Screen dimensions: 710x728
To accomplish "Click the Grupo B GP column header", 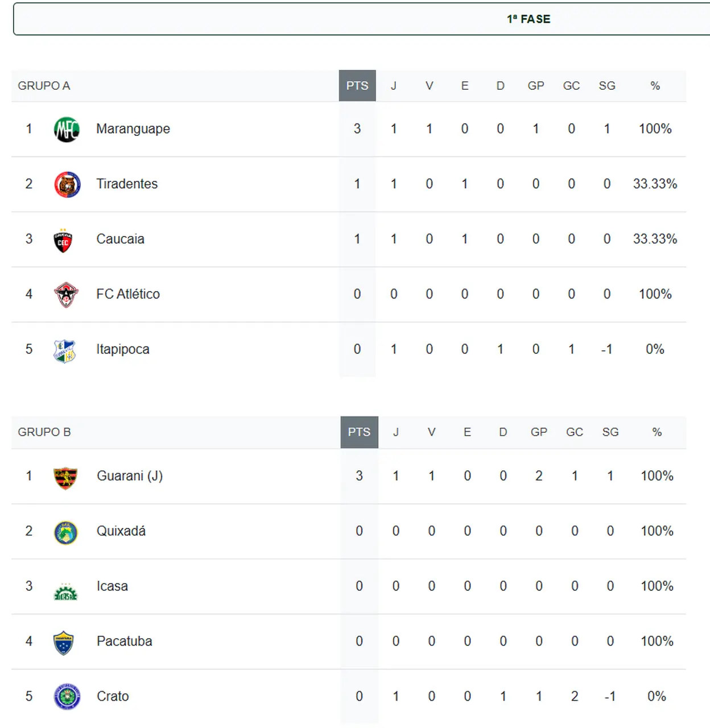I will coord(539,432).
